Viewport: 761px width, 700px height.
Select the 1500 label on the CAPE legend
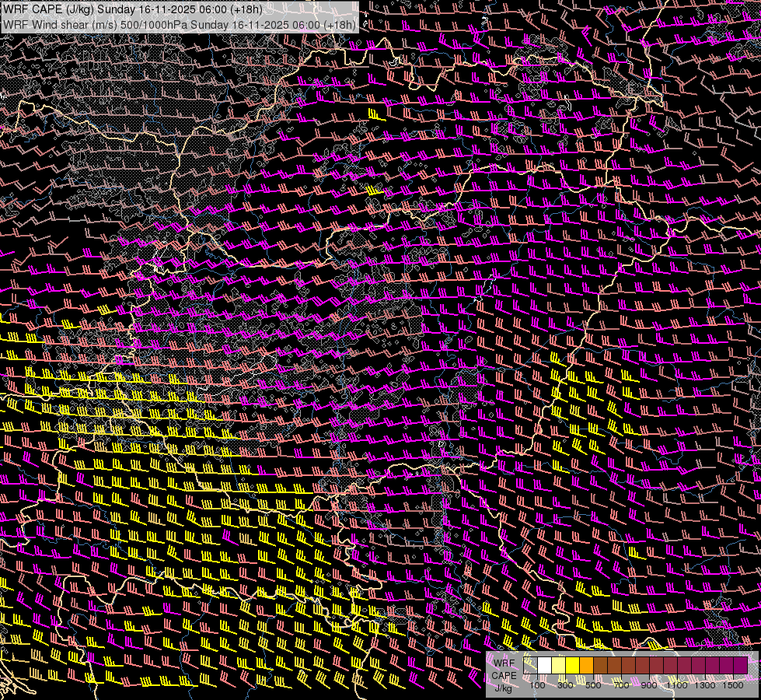[x=733, y=685]
